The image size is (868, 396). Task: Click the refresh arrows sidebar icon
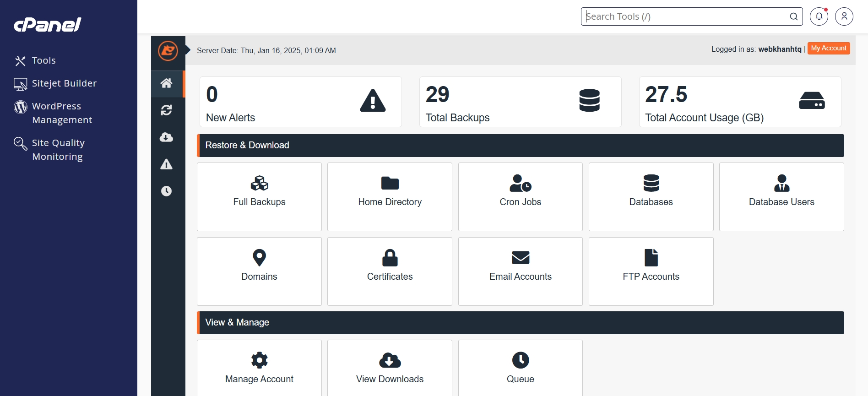[x=167, y=110]
